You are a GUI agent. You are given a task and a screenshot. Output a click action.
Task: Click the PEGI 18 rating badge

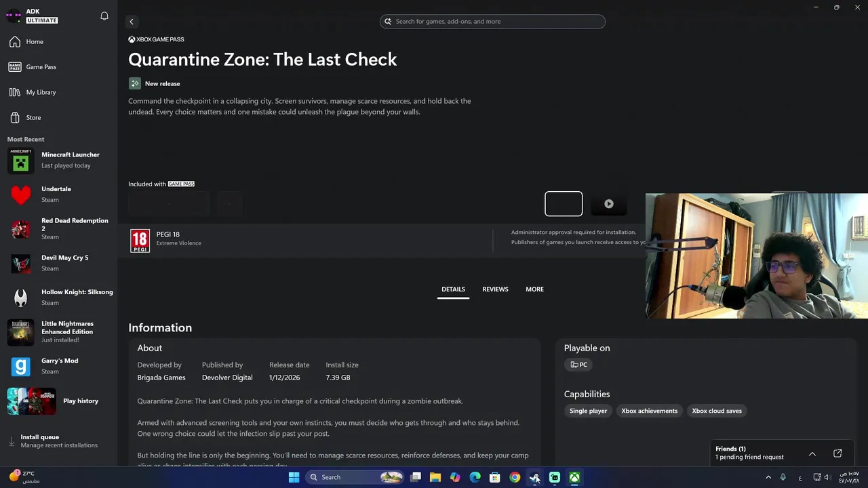(140, 240)
